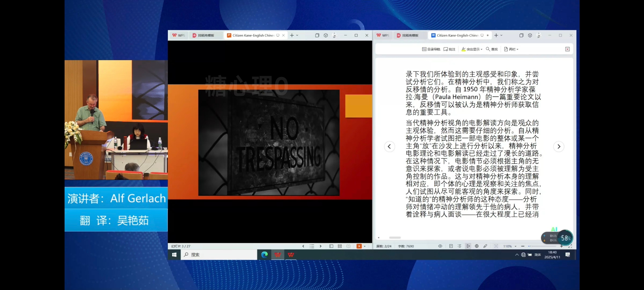This screenshot has width=644, height=290.
Task: Activate pen writing mode icon
Action: click(485, 246)
